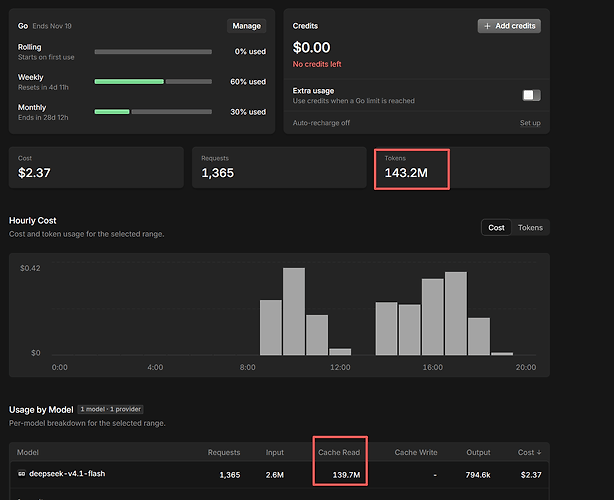The image size is (614, 500).
Task: Click the 1,365 Requests summary card
Action: (279, 168)
